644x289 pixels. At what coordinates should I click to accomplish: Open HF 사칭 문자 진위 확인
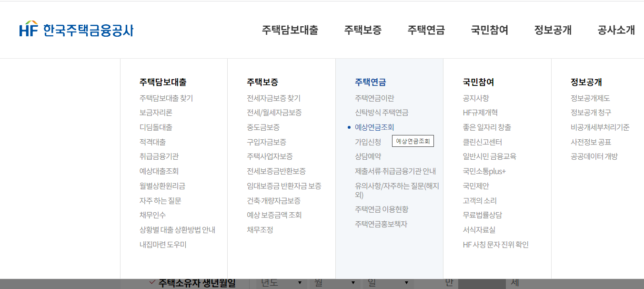(x=495, y=245)
